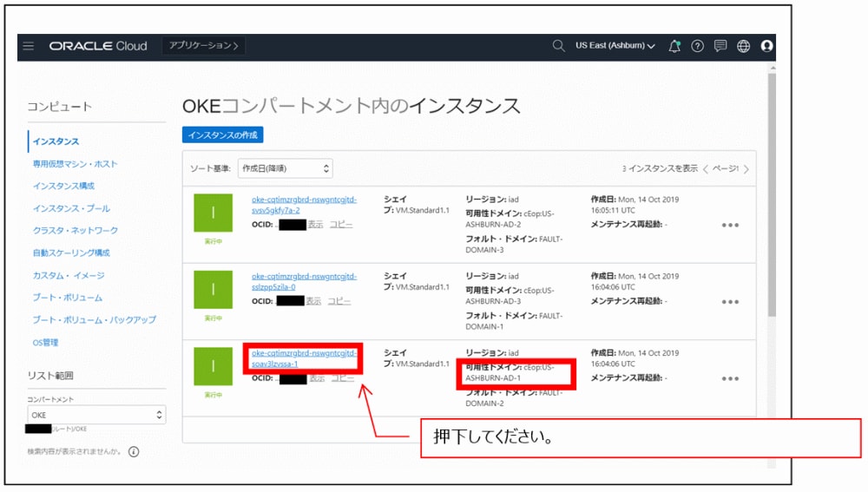Click the info icon beside 検索内容が表示されませんか
Image resolution: width=868 pixels, height=492 pixels.
(x=134, y=452)
